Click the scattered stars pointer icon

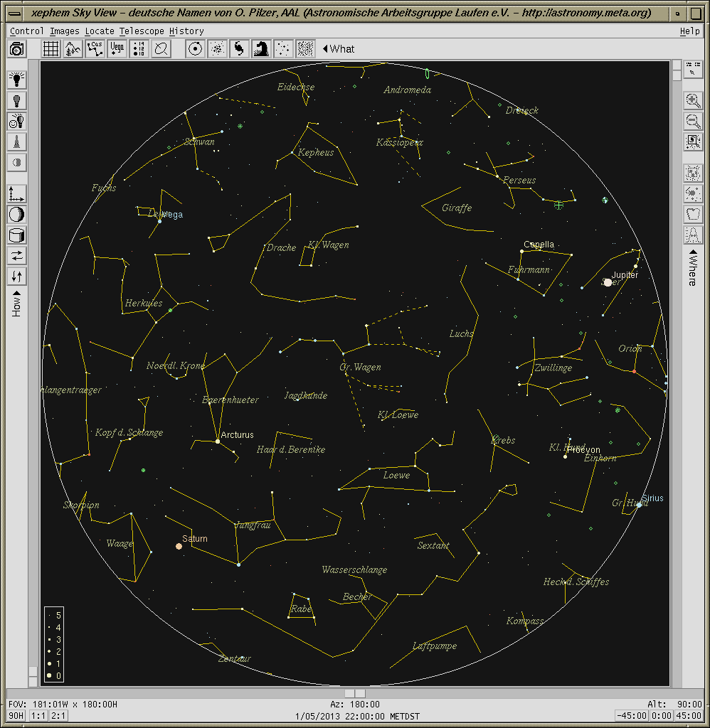click(693, 193)
